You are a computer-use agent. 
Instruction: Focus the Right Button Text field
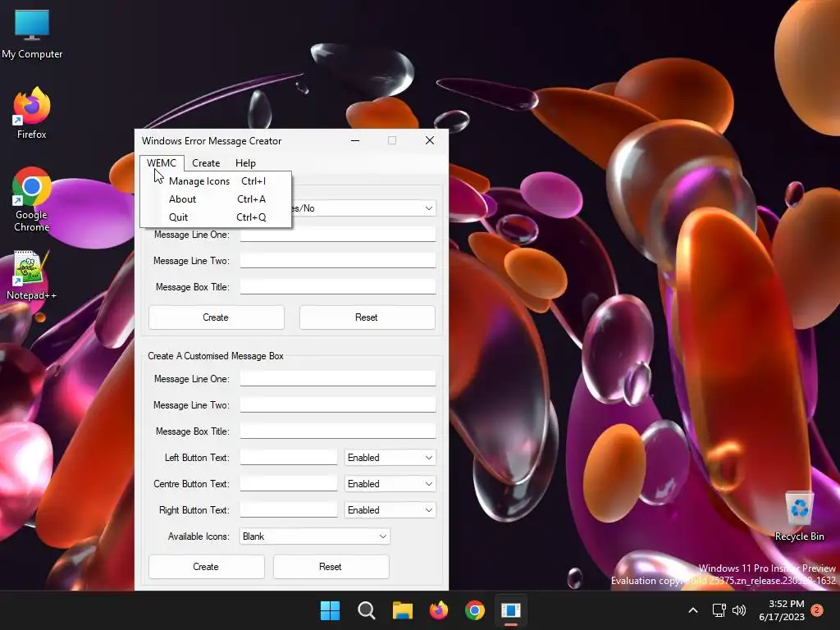click(x=288, y=510)
